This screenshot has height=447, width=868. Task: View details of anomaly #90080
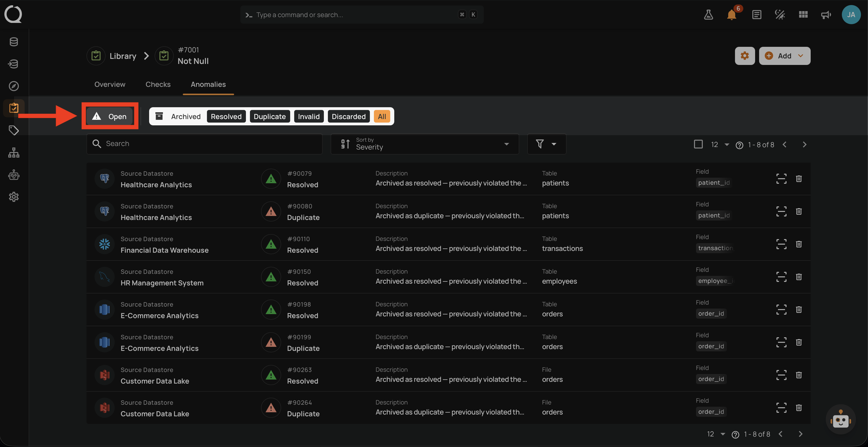click(x=781, y=211)
